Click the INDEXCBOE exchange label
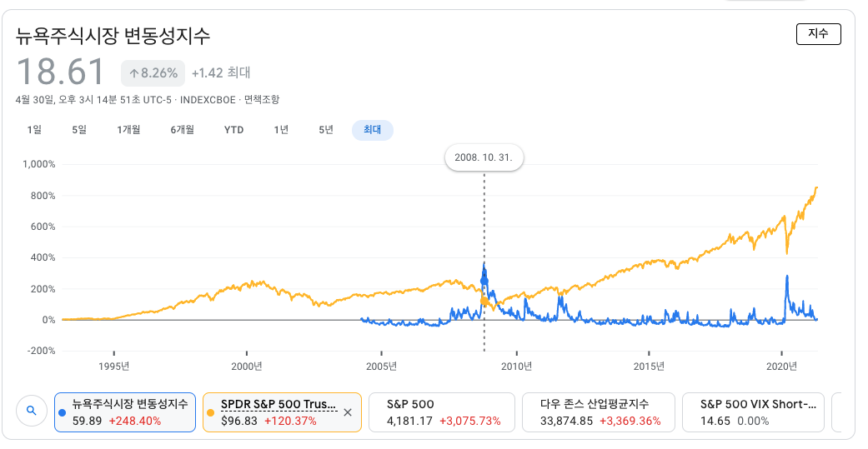The width and height of the screenshot is (868, 449). click(x=208, y=99)
